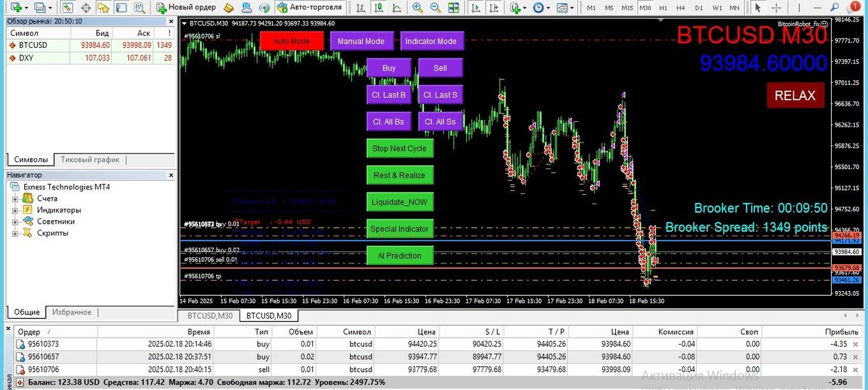868x390 pixels.
Task: Select the M1 timeframe
Action: pyautogui.click(x=591, y=7)
